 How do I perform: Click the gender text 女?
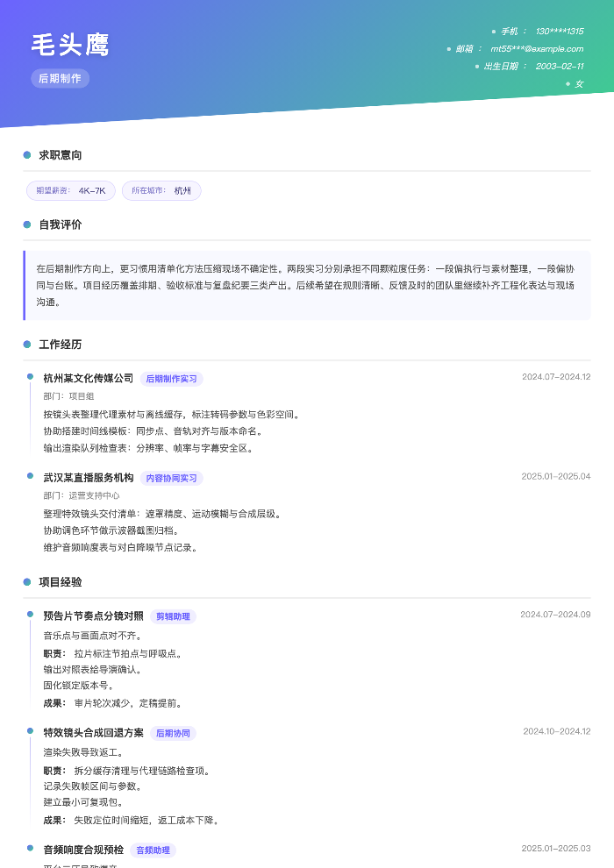(579, 84)
